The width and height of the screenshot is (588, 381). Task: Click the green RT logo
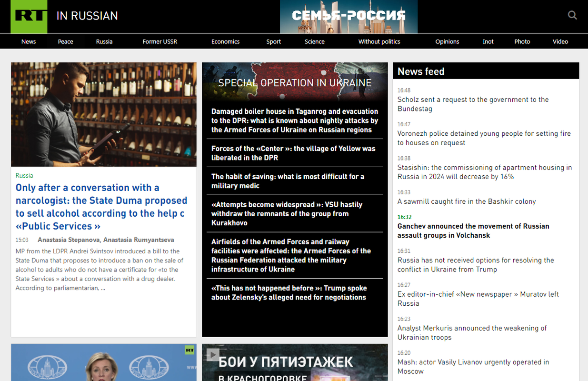(x=29, y=17)
